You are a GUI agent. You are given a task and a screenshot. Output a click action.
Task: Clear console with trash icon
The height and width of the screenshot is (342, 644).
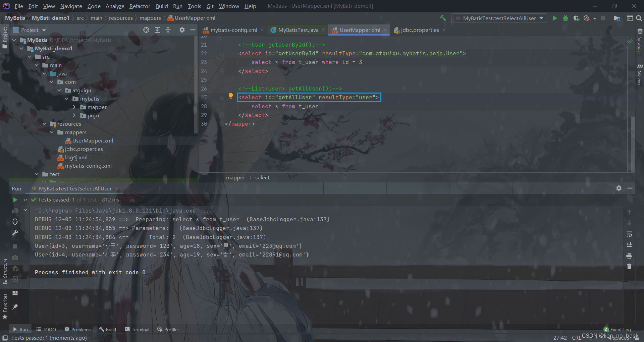tap(629, 267)
